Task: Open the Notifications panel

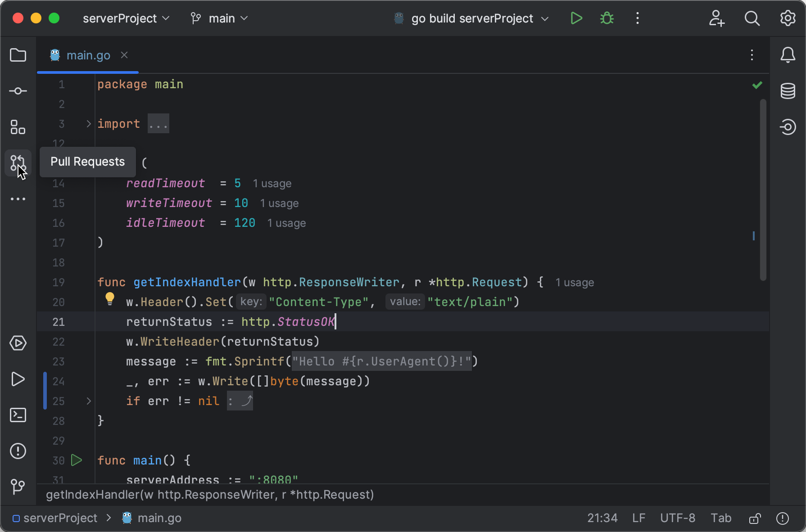Action: (788, 55)
